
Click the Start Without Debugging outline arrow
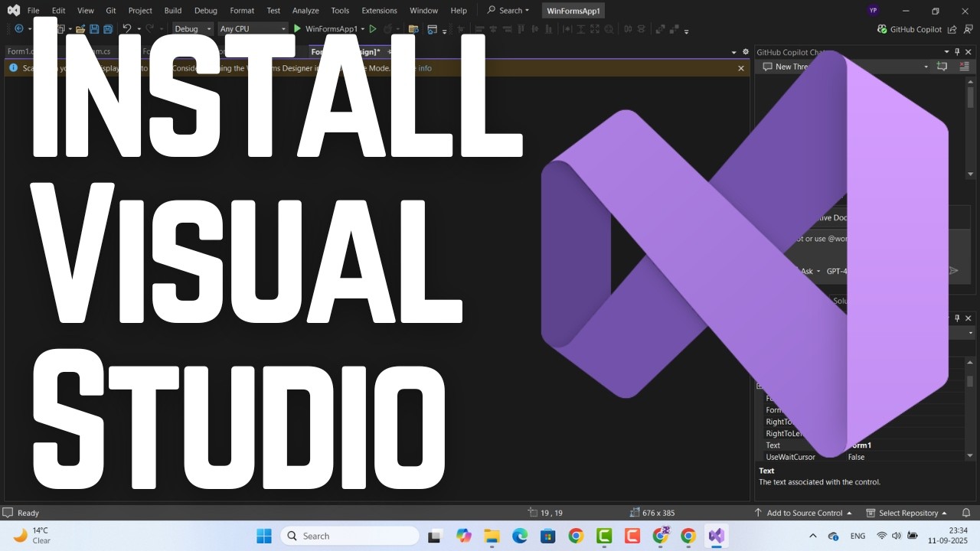point(373,29)
